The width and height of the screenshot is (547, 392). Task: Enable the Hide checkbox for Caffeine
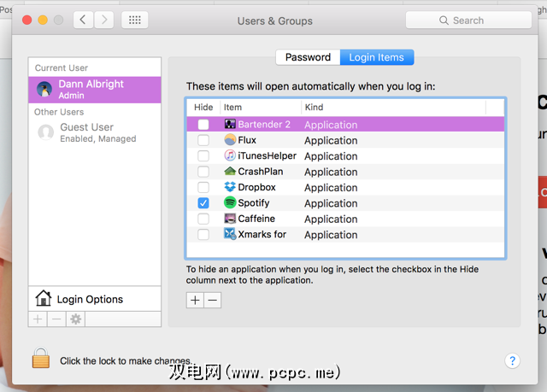coord(203,219)
